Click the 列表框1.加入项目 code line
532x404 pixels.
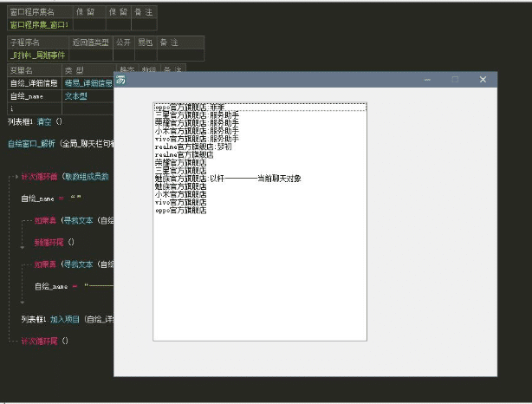click(68, 319)
